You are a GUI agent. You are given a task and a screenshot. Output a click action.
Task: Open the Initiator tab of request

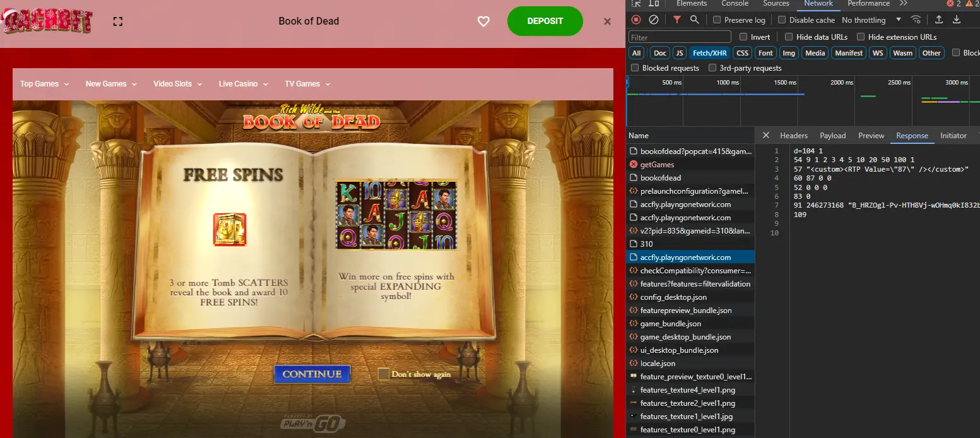coord(953,135)
